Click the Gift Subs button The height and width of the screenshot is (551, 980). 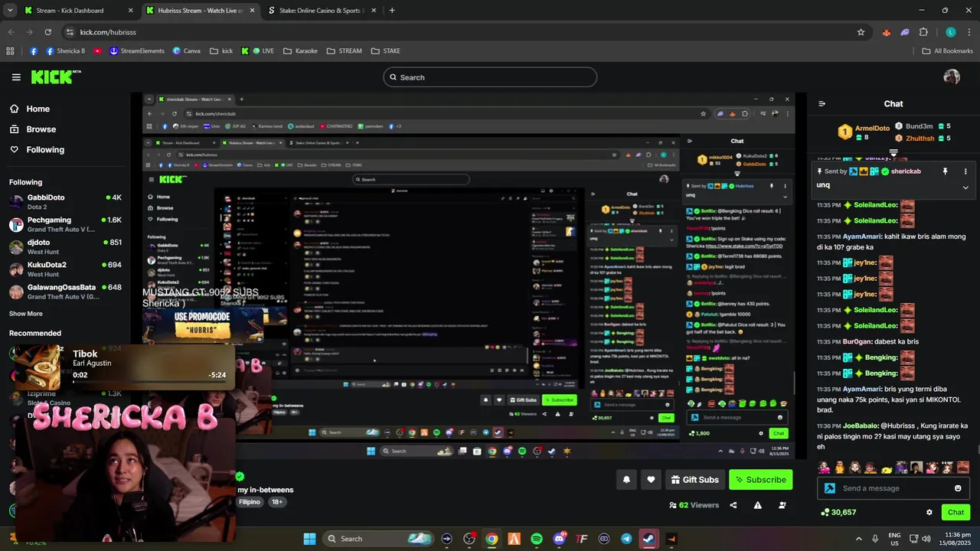pos(694,480)
